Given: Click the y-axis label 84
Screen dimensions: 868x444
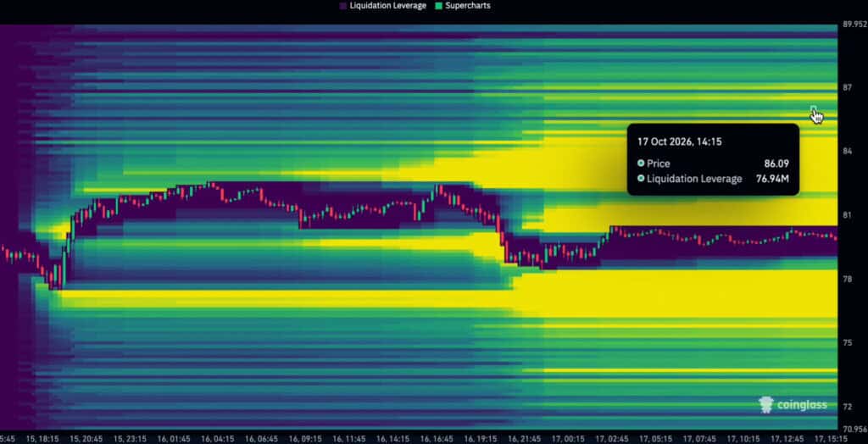Looking at the screenshot, I should [x=847, y=151].
